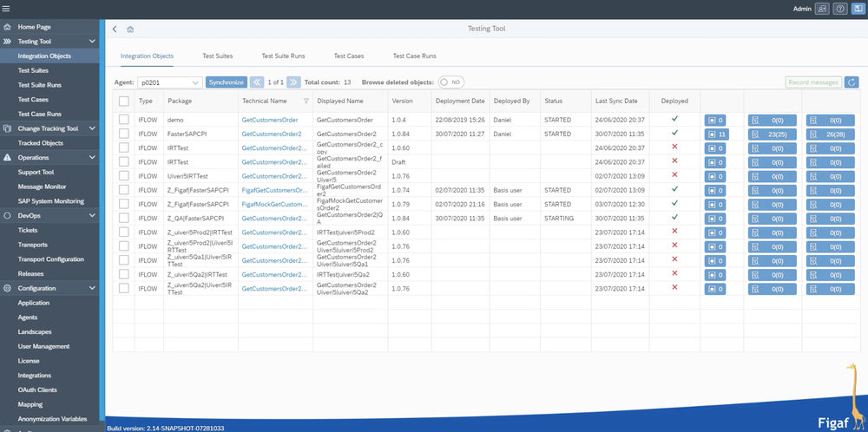Click the book icon in the top bar
The height and width of the screenshot is (432, 868).
(x=858, y=9)
